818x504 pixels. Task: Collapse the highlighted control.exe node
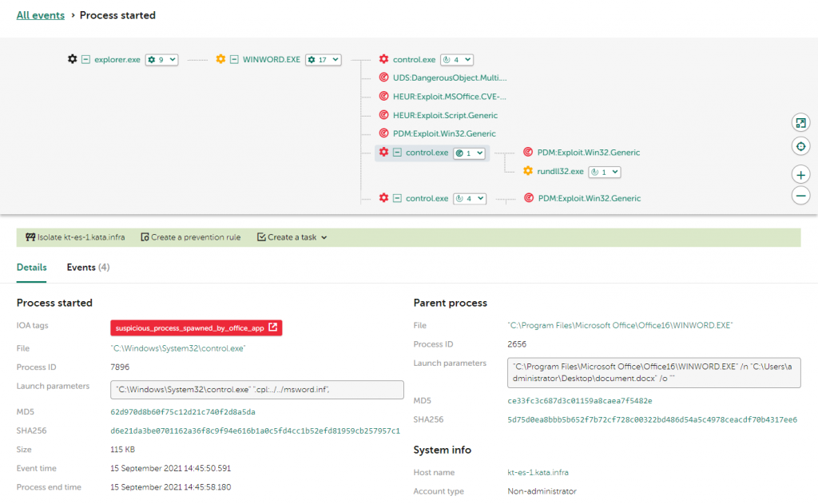click(x=397, y=153)
